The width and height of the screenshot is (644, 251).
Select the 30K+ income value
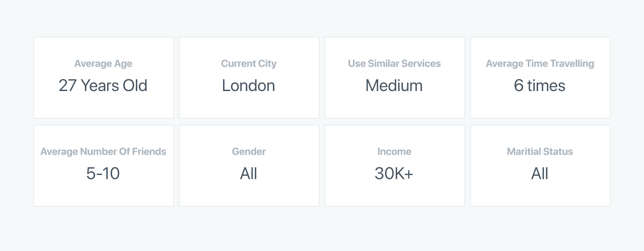(394, 173)
